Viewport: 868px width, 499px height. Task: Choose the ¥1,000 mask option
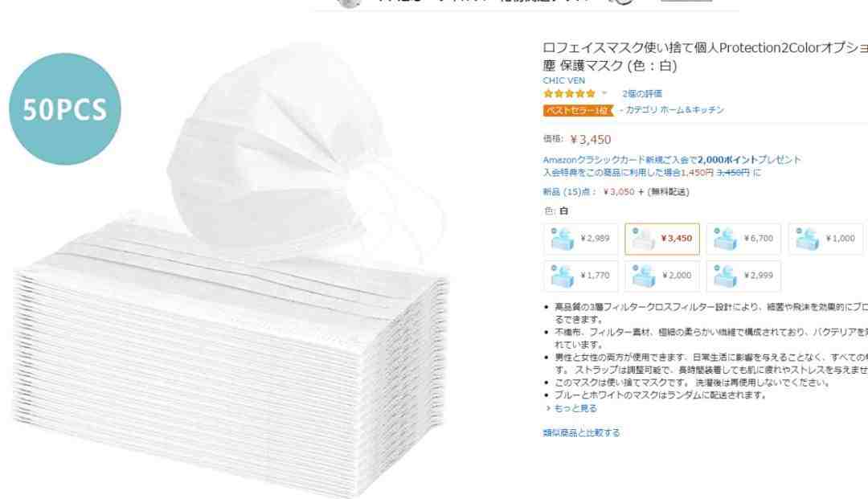[x=825, y=239]
